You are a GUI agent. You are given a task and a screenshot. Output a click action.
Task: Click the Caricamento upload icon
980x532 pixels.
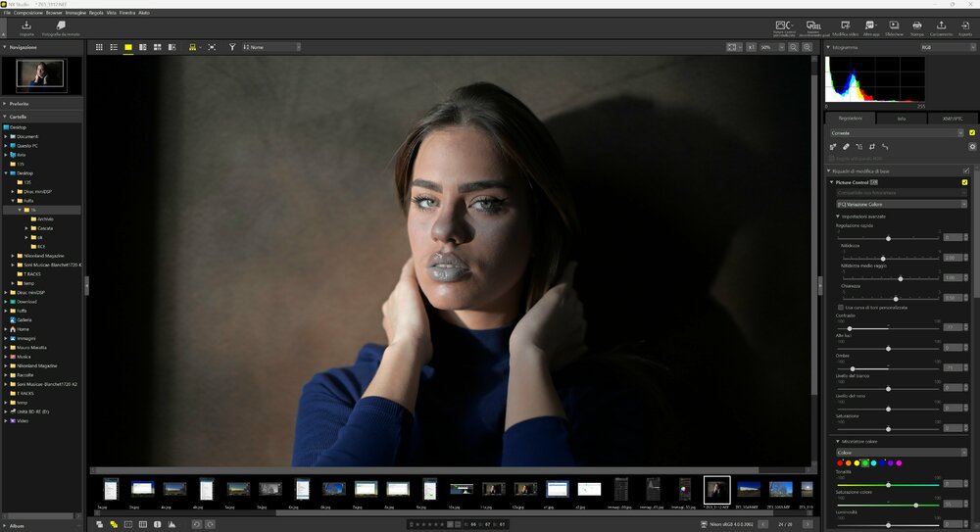941,27
